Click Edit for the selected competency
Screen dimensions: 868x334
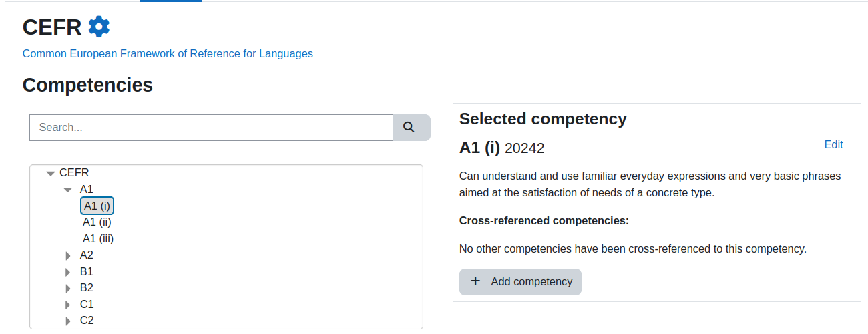point(834,145)
